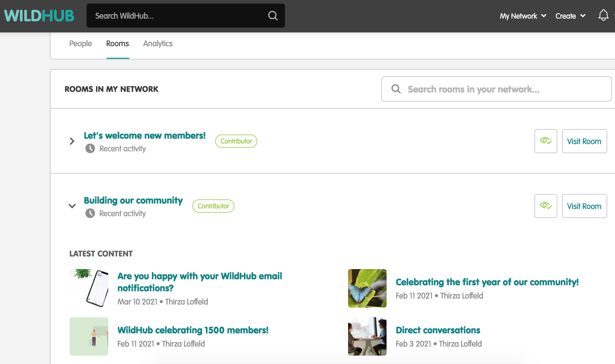Visit Room for Let's welcome new members
615x364 pixels.
(x=584, y=141)
